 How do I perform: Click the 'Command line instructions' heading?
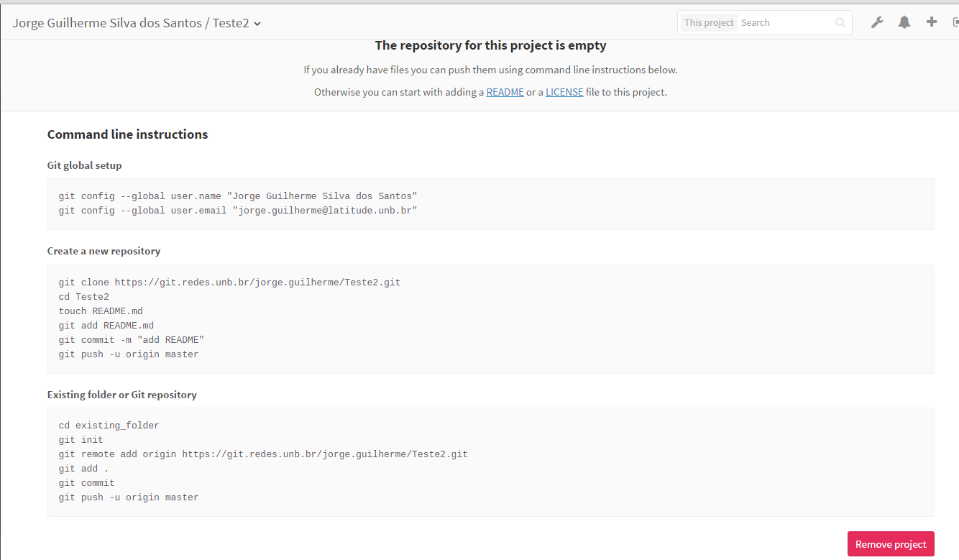pyautogui.click(x=127, y=134)
